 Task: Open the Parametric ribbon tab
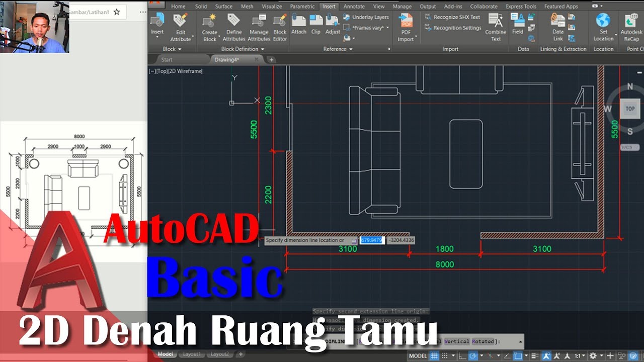[x=302, y=7]
